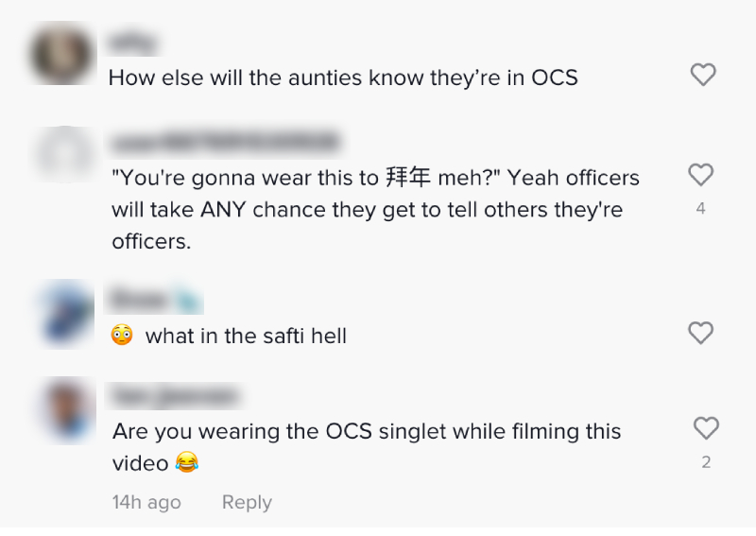The height and width of the screenshot is (536, 756).
Task: Select the "Are you wearing the OCS singlet" text
Action: pyautogui.click(x=367, y=432)
